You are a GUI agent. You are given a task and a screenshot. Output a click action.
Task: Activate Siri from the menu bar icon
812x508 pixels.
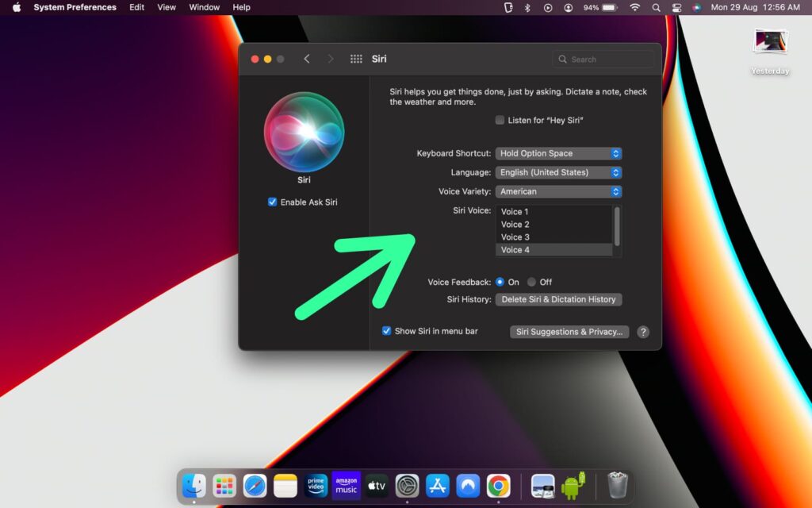pos(696,7)
